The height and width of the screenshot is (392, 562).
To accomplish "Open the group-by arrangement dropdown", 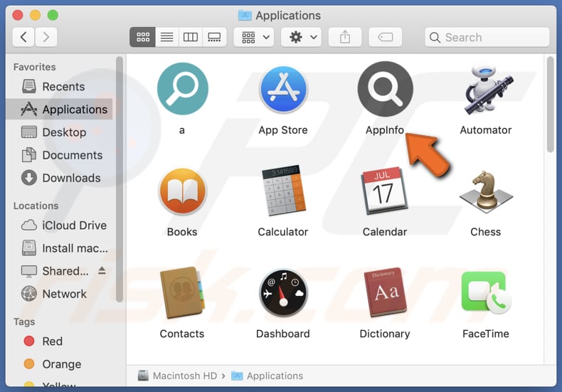I will point(254,37).
